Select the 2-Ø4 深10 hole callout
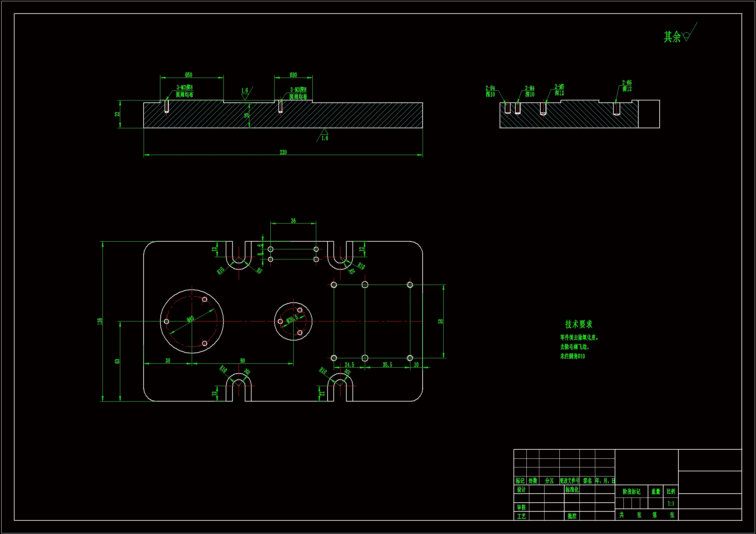The width and height of the screenshot is (756, 534). click(490, 91)
